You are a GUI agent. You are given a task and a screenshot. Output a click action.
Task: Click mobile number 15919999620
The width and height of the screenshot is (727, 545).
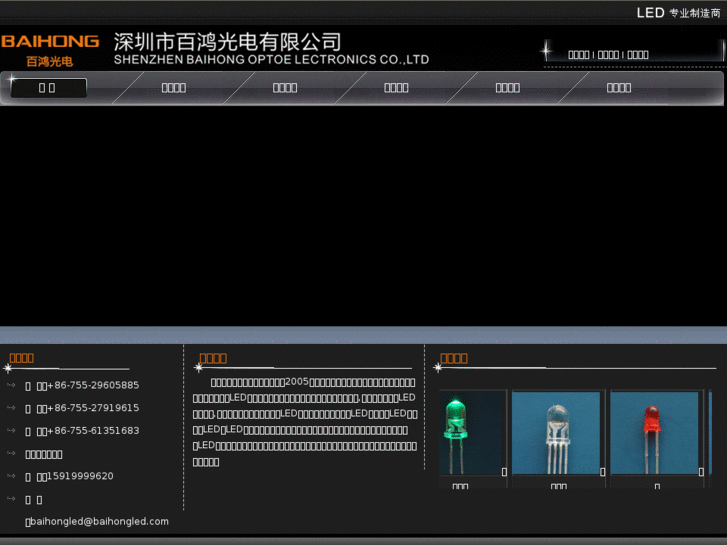pyautogui.click(x=80, y=476)
